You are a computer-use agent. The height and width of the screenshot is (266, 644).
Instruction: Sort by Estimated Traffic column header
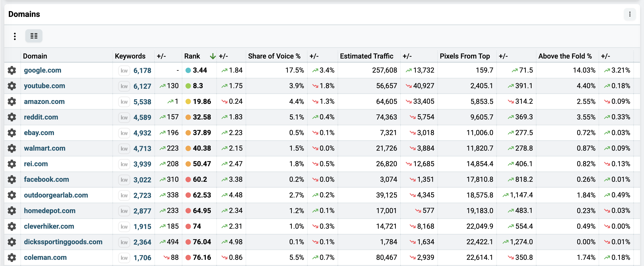(366, 56)
